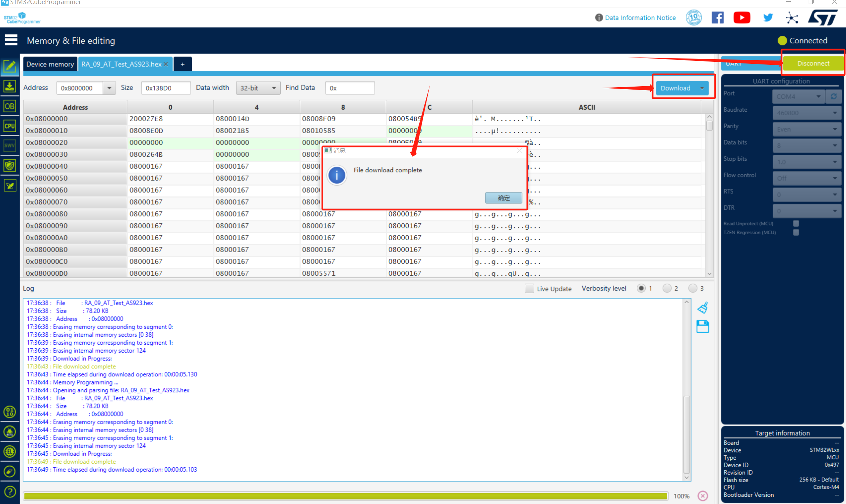
Task: Click the Find Data input field
Action: pos(350,88)
